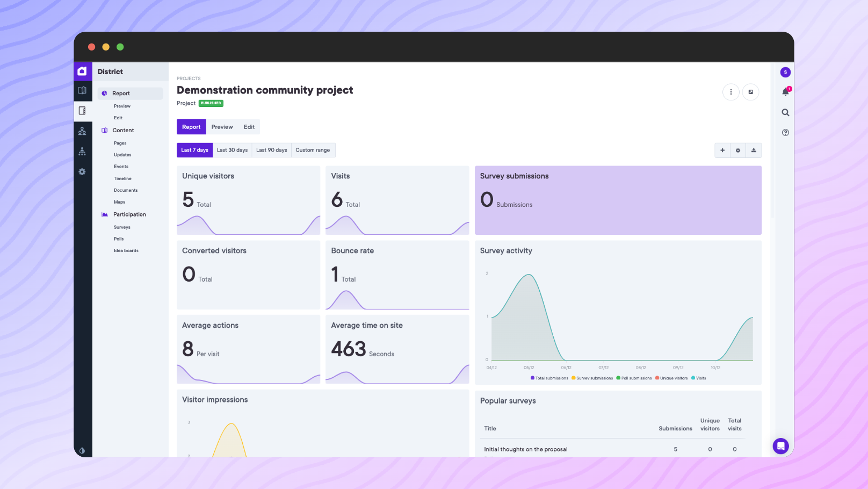This screenshot has height=489, width=868.
Task: Switch to the Preview tab
Action: click(x=222, y=127)
